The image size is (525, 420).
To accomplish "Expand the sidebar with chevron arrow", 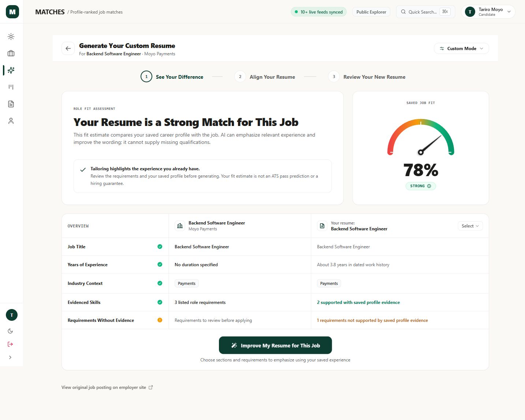I will point(10,357).
